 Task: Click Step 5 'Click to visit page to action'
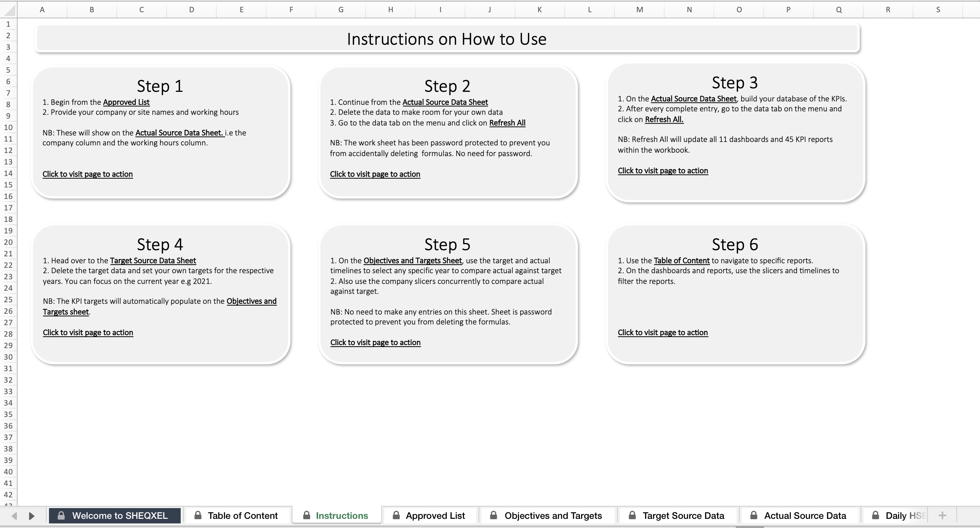(x=376, y=342)
